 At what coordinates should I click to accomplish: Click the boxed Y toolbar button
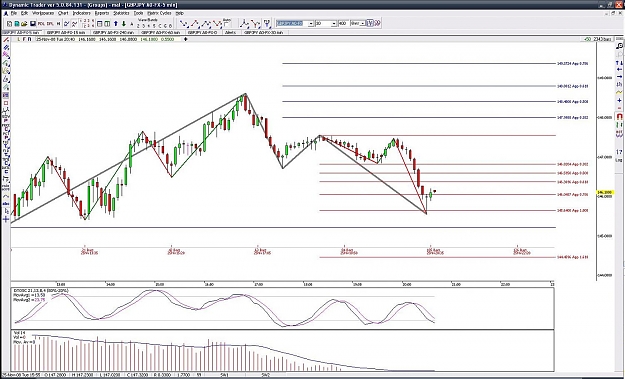click(370, 24)
